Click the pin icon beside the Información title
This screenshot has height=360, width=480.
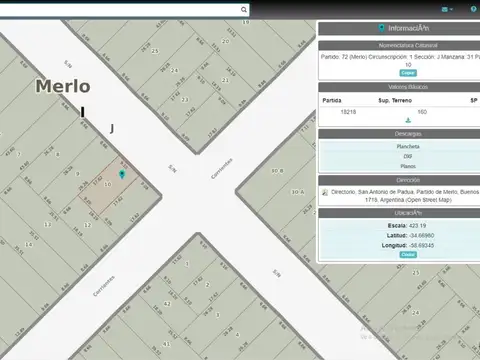[382, 28]
